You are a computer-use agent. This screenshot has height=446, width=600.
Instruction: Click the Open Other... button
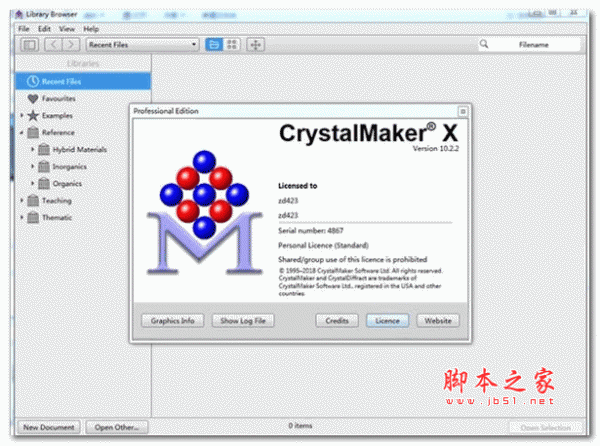117,427
